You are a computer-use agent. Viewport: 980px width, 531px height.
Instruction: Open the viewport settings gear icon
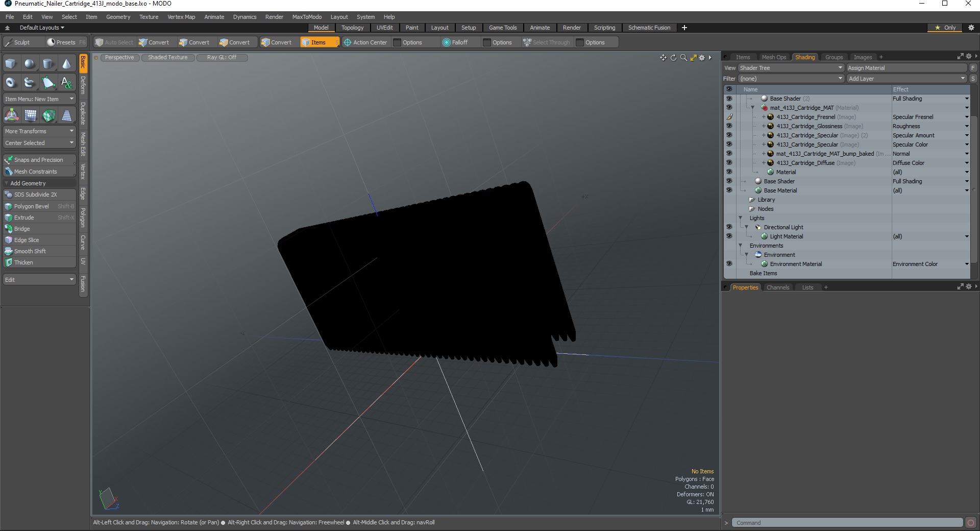tap(702, 58)
